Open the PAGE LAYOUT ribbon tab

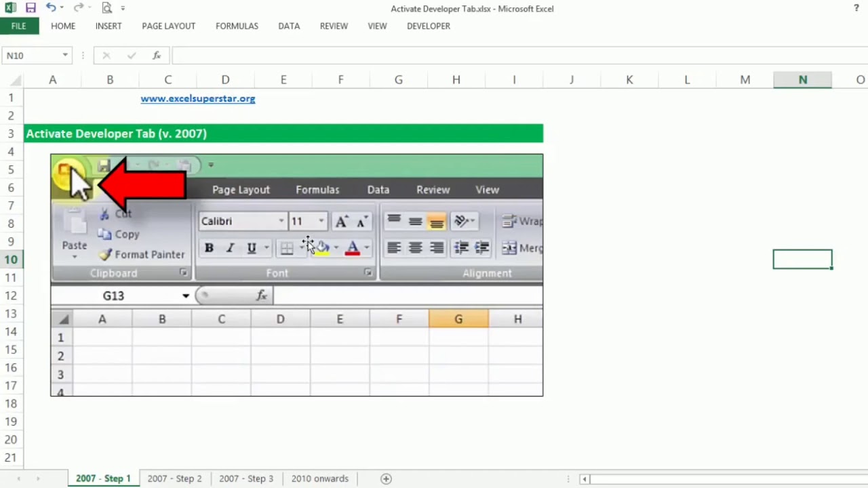(x=169, y=26)
